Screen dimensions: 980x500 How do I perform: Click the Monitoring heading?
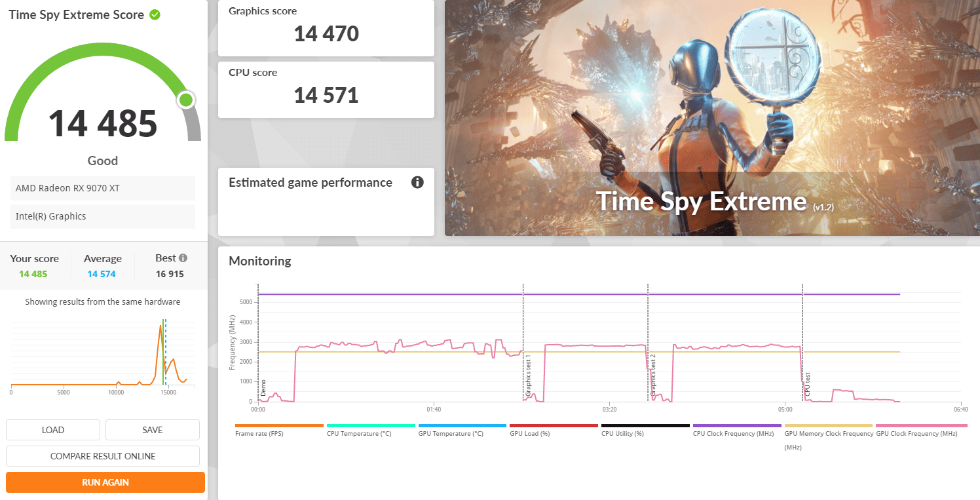pyautogui.click(x=260, y=261)
